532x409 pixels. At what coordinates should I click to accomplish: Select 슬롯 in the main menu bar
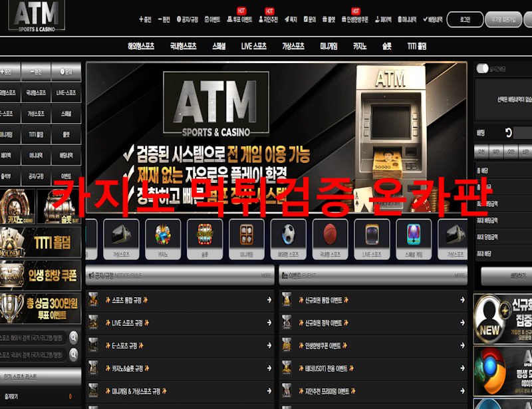(x=387, y=46)
